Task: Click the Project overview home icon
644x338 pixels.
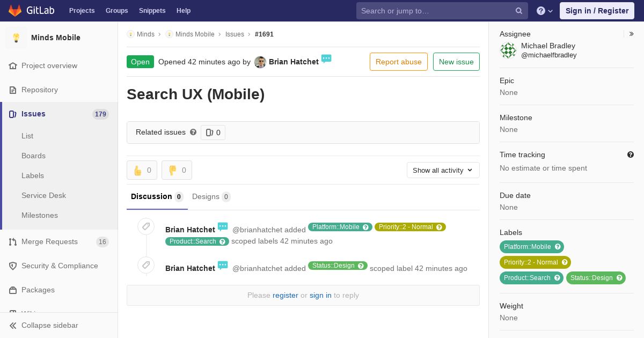Action: click(x=13, y=65)
